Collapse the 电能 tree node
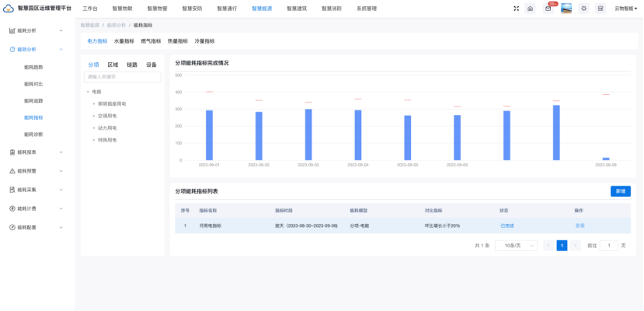Screen dimensions: 644x311 (88, 91)
